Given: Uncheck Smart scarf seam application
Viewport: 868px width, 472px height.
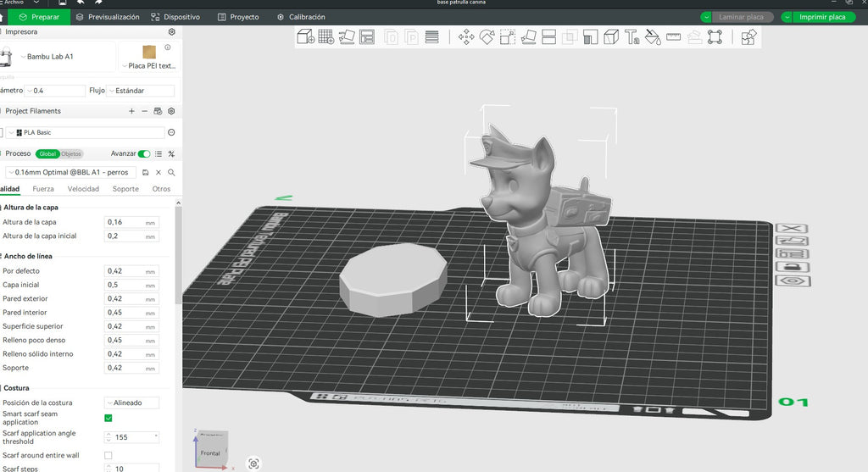Looking at the screenshot, I should coord(108,418).
